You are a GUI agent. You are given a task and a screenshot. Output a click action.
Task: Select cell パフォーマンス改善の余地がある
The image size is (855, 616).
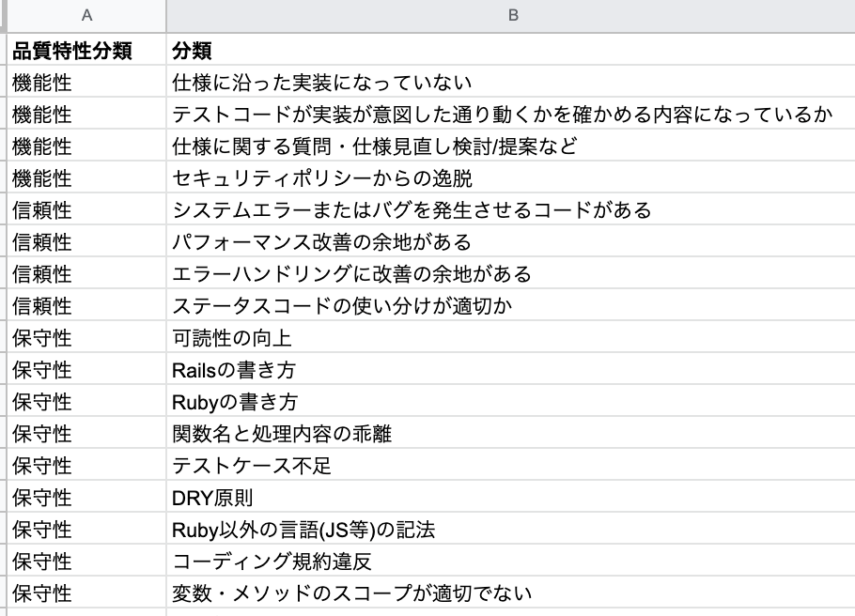511,241
